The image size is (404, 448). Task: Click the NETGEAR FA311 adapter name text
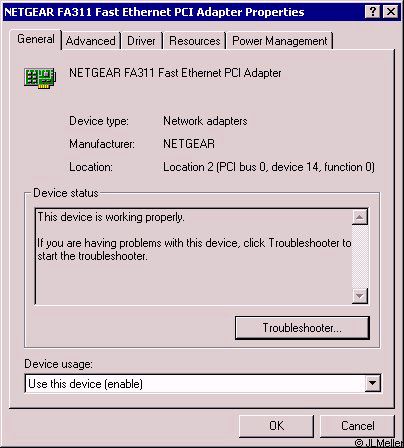click(x=175, y=73)
